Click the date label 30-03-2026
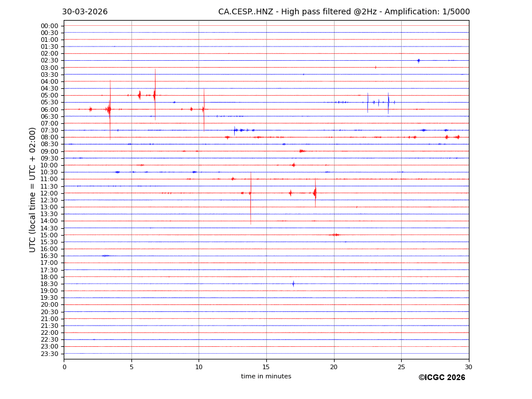532x399 pixels. coord(85,12)
